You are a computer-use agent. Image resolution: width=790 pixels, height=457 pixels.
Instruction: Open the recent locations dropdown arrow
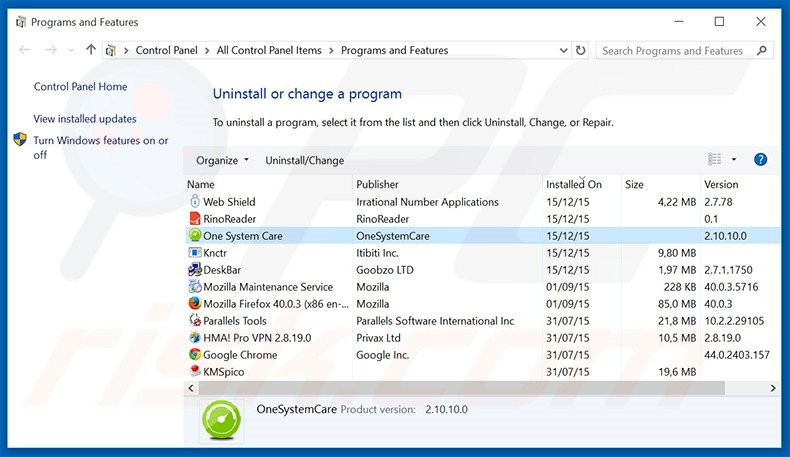tap(71, 50)
